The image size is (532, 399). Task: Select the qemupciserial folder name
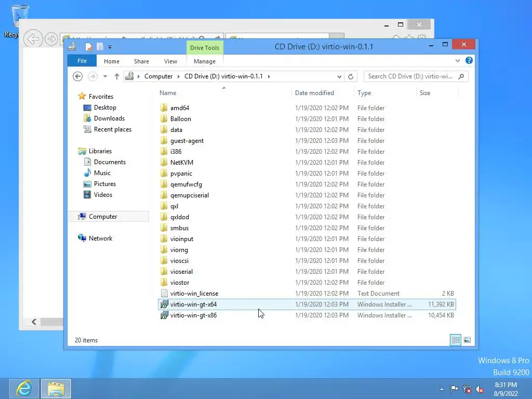coord(190,195)
